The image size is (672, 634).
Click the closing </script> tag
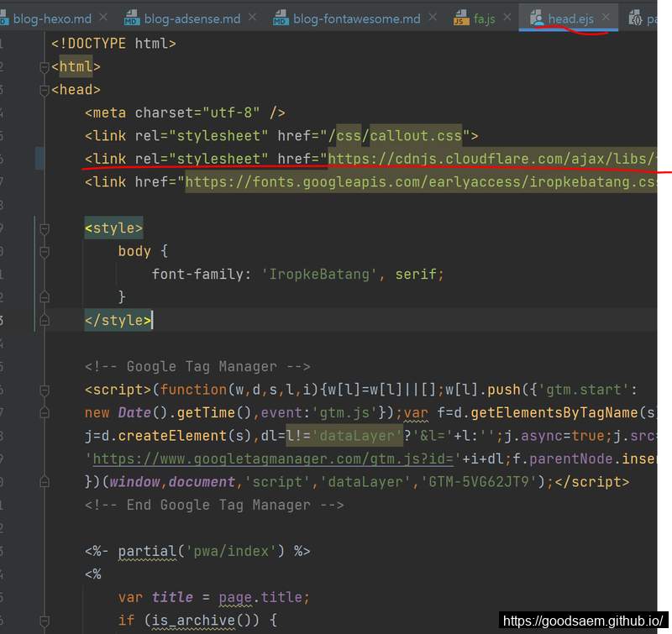(592, 482)
